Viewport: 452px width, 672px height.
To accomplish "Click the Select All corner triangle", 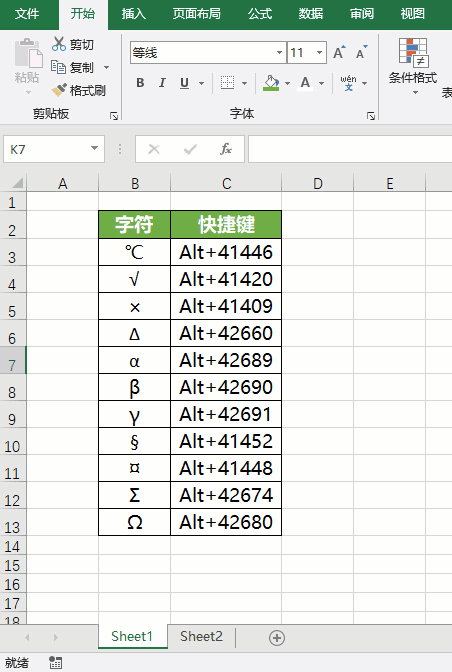I will pyautogui.click(x=18, y=183).
